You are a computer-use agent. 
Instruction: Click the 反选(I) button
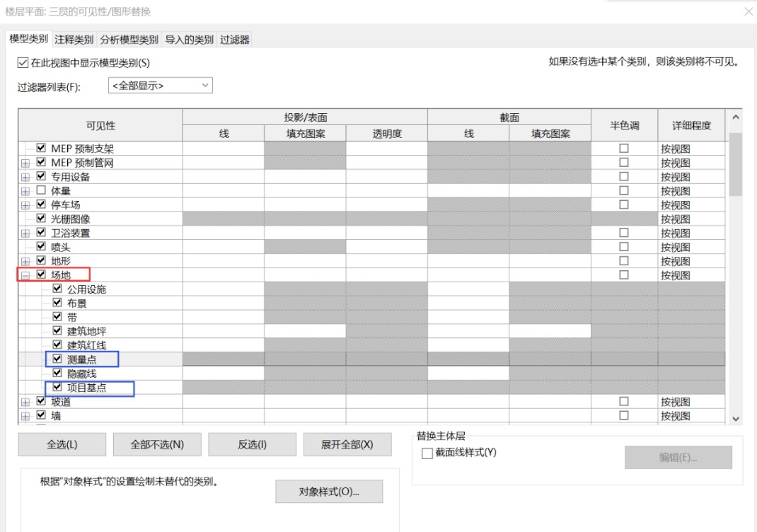(252, 444)
